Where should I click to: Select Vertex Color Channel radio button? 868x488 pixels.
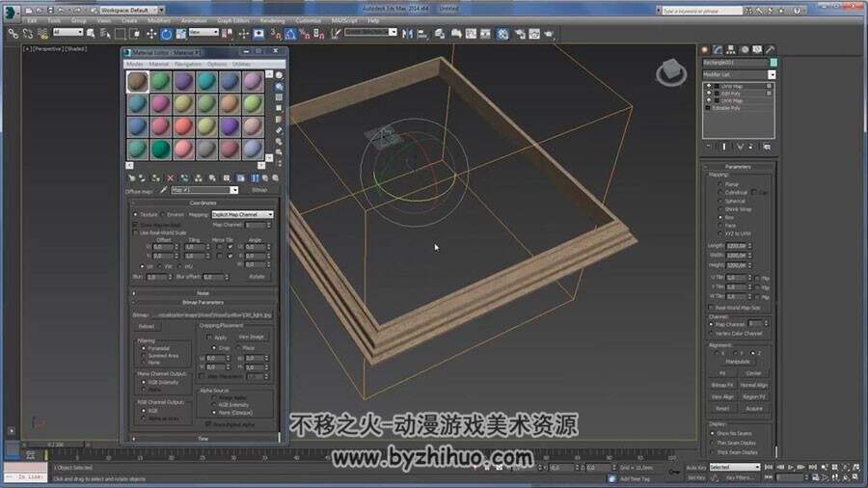[x=712, y=334]
